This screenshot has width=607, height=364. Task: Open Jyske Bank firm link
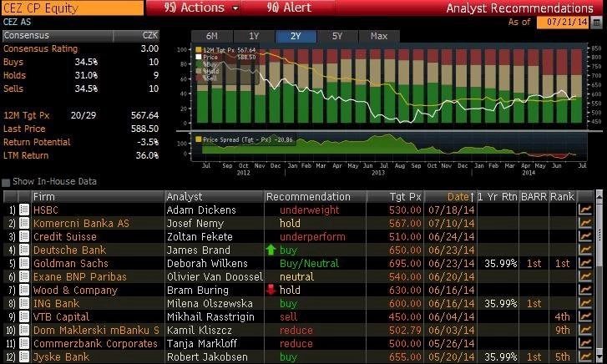[61, 356]
